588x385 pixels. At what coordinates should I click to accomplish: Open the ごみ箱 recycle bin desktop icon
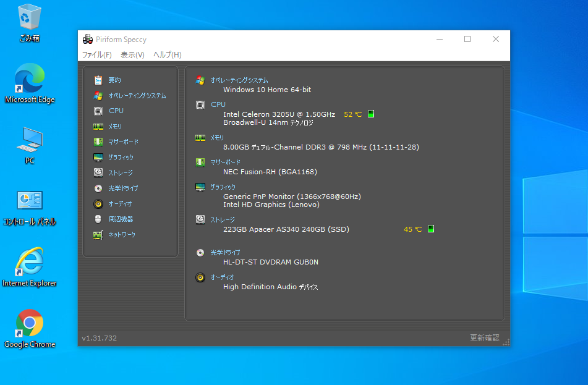point(29,22)
